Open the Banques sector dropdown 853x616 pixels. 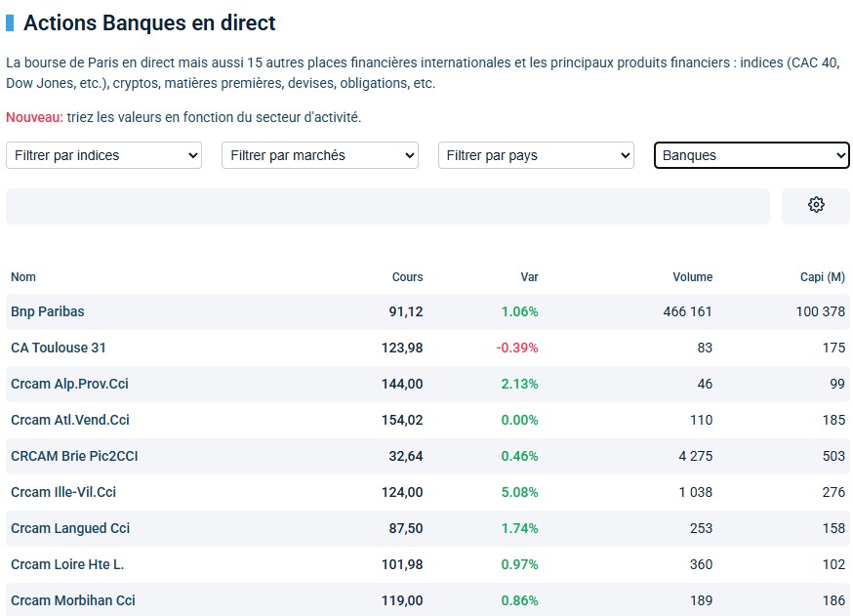pyautogui.click(x=751, y=155)
